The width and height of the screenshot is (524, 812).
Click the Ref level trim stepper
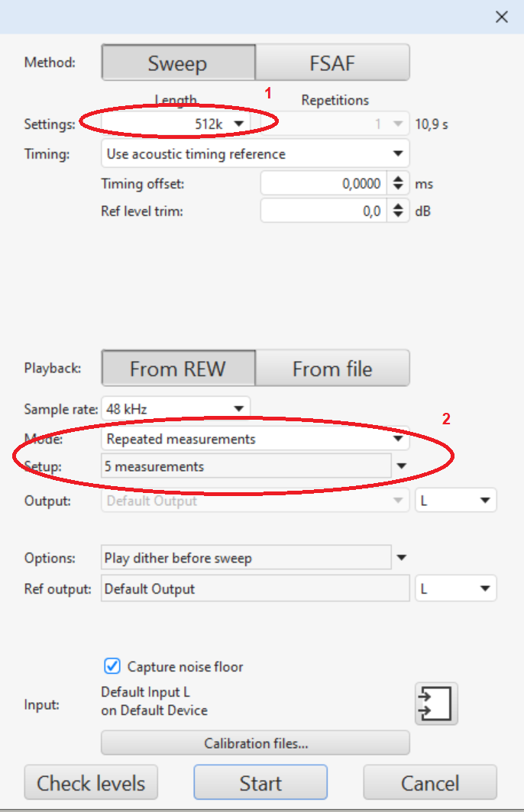point(398,211)
